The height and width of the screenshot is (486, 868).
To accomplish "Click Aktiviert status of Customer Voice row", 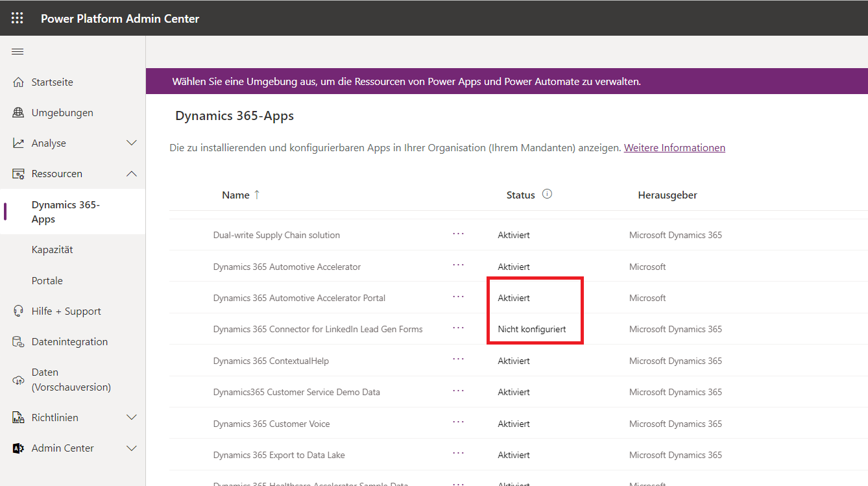I will pos(514,424).
